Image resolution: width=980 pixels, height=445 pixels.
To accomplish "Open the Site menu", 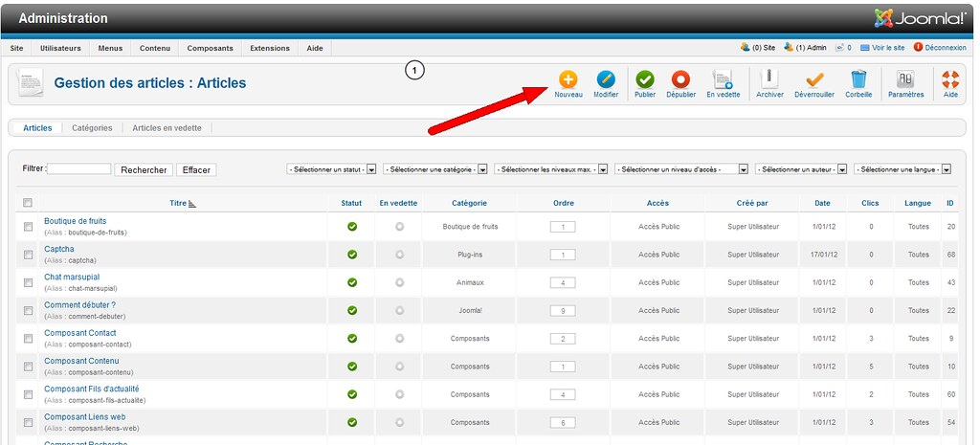I will click(x=17, y=48).
